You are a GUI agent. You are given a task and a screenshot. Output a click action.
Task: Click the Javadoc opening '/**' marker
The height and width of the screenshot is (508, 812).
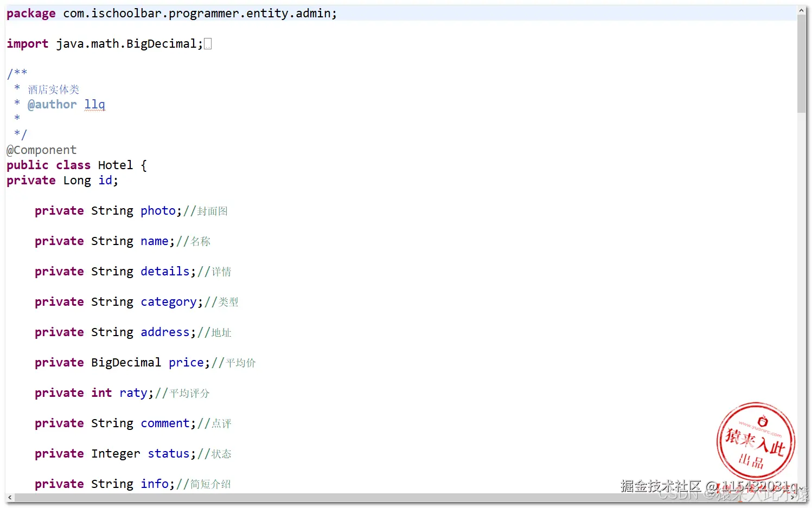[x=17, y=73]
